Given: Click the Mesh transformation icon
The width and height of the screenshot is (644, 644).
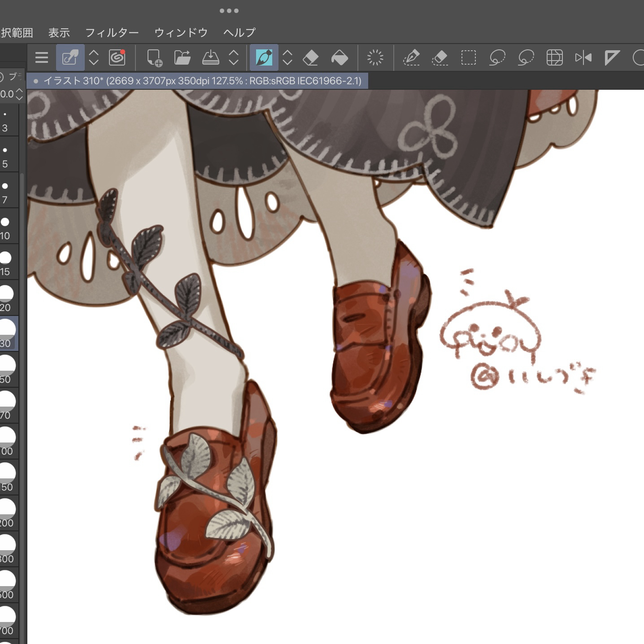Looking at the screenshot, I should click(554, 57).
